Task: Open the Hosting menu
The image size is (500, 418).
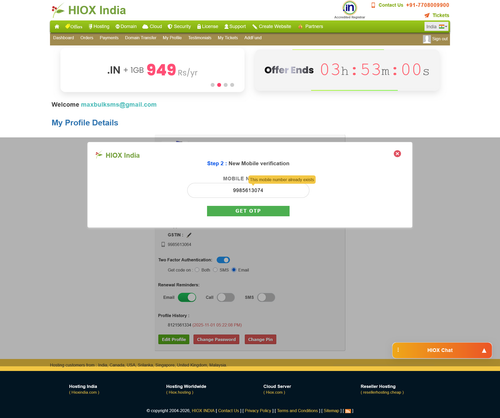Action: click(99, 27)
